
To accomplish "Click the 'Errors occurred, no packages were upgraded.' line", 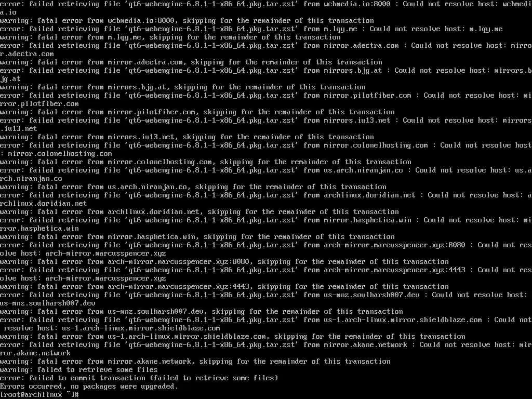I will 89,386.
